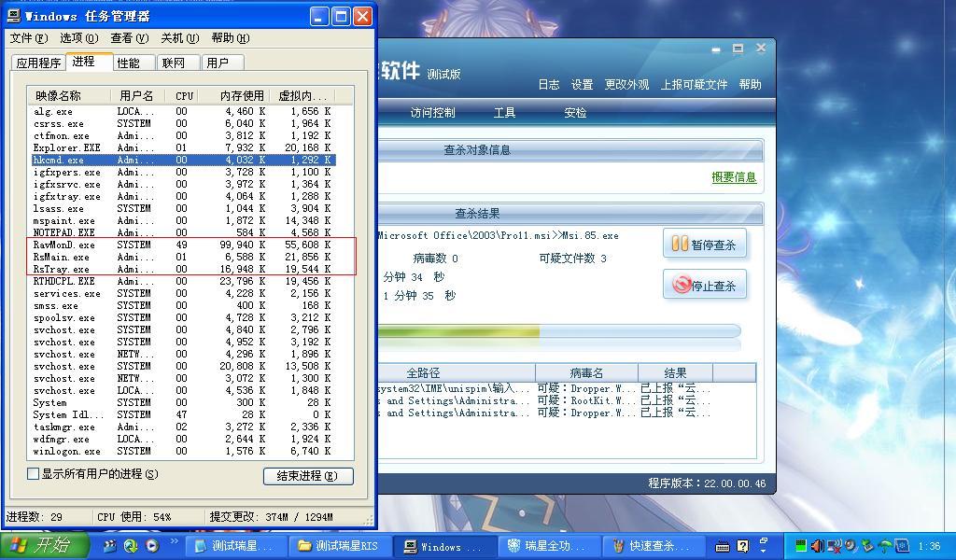Click the 暂停查杀 pause button
The image size is (956, 560).
(704, 244)
